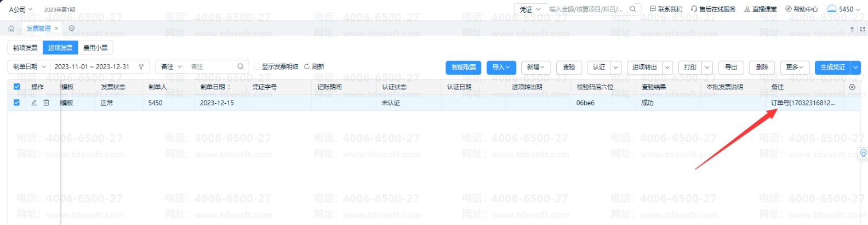868x225 pixels.
Task: Click the 删除 button in toolbar
Action: point(762,67)
